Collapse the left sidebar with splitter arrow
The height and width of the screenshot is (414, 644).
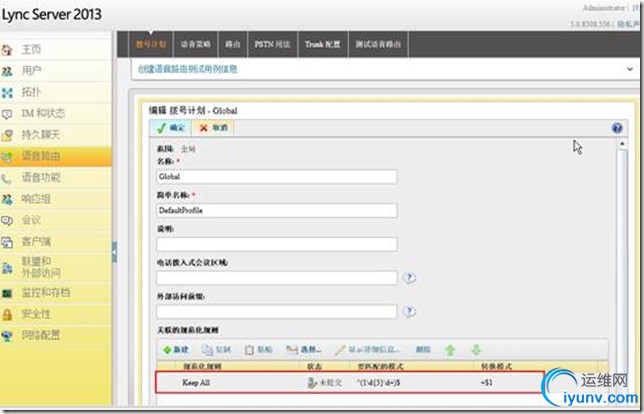(x=114, y=252)
